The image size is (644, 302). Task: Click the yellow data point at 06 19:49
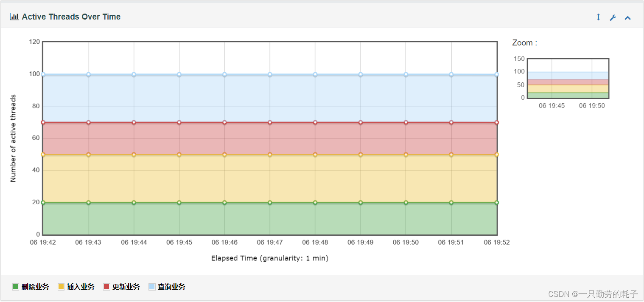pyautogui.click(x=361, y=155)
